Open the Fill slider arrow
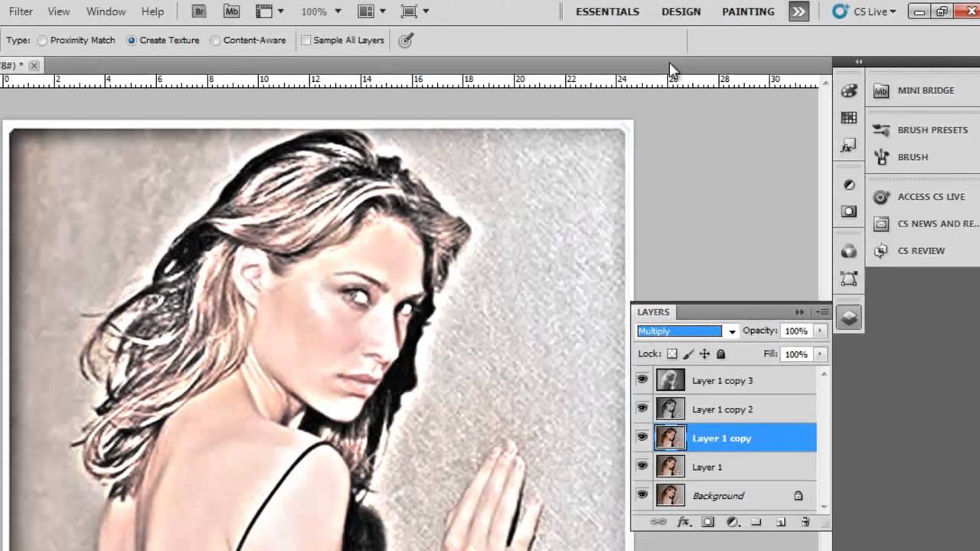The width and height of the screenshot is (980, 551). point(820,354)
